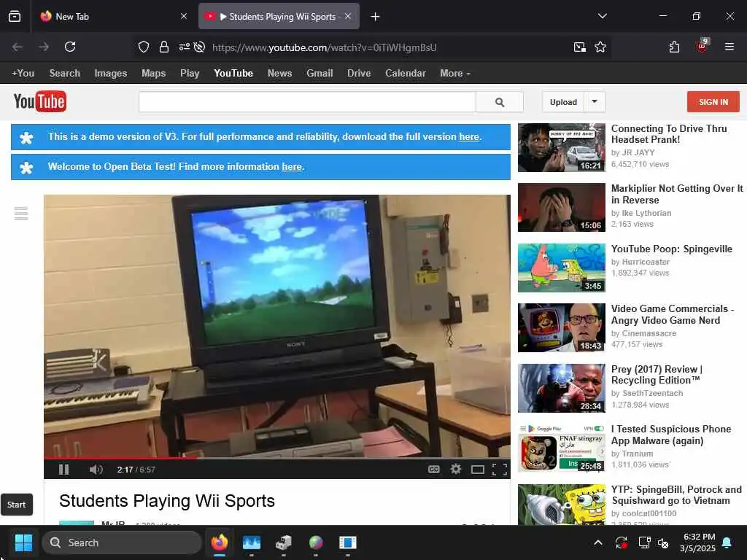Open tracking protection shield icon

tap(144, 47)
